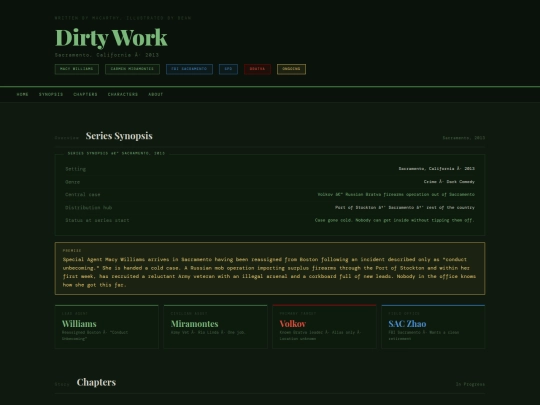
Task: Open the Volkov primary target card
Action: [324, 326]
